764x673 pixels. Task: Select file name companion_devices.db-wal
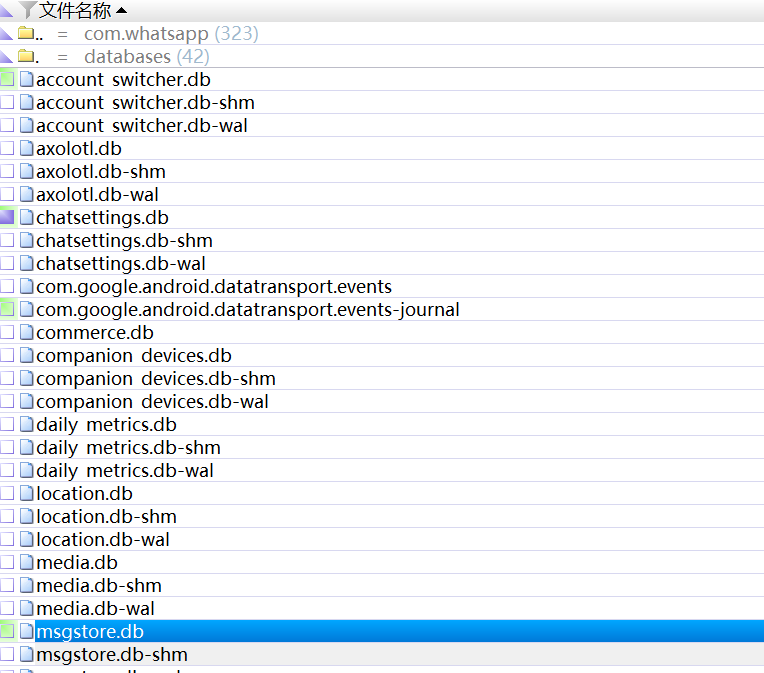point(153,402)
